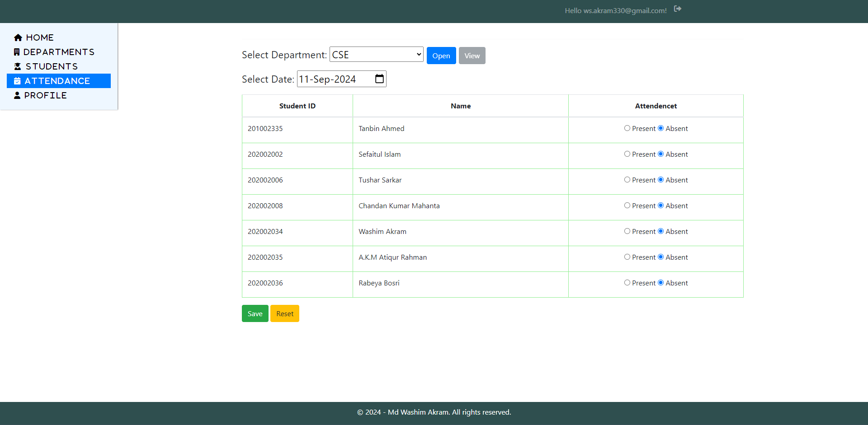Click the building icon next to DEPARTMENTS
The image size is (868, 425).
[x=17, y=52]
